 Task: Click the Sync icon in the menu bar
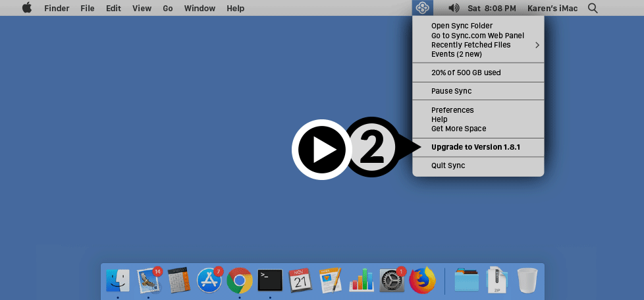click(x=423, y=8)
